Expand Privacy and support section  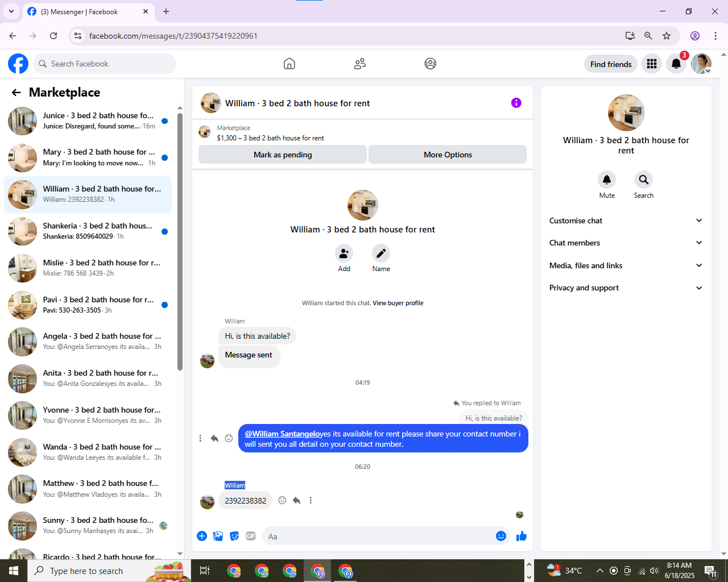pyautogui.click(x=626, y=288)
